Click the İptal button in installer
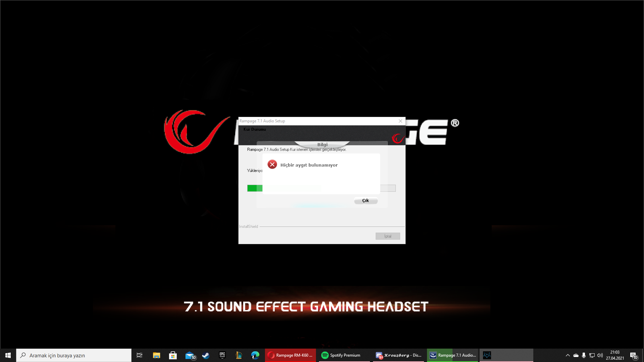 [387, 236]
